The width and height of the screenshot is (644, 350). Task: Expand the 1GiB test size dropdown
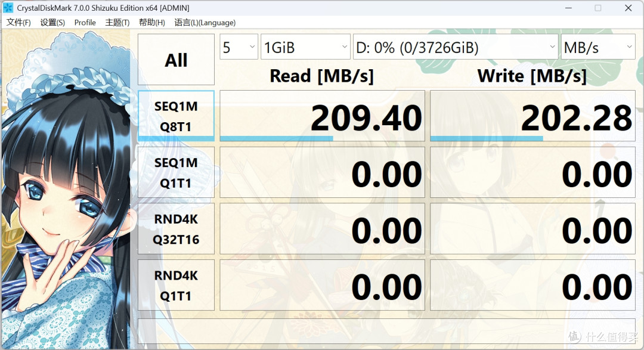pos(305,47)
